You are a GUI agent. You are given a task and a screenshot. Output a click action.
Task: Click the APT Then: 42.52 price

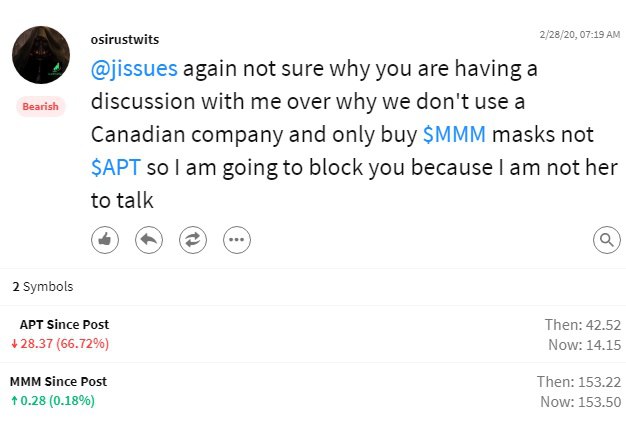tap(583, 325)
